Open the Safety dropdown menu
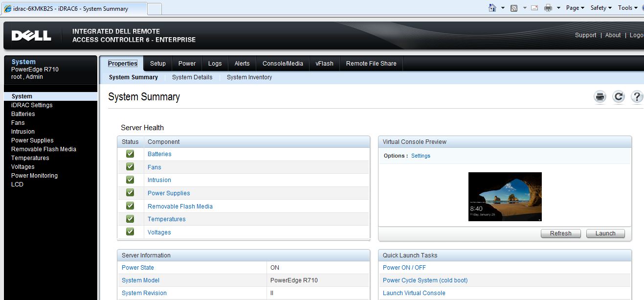 coord(600,7)
